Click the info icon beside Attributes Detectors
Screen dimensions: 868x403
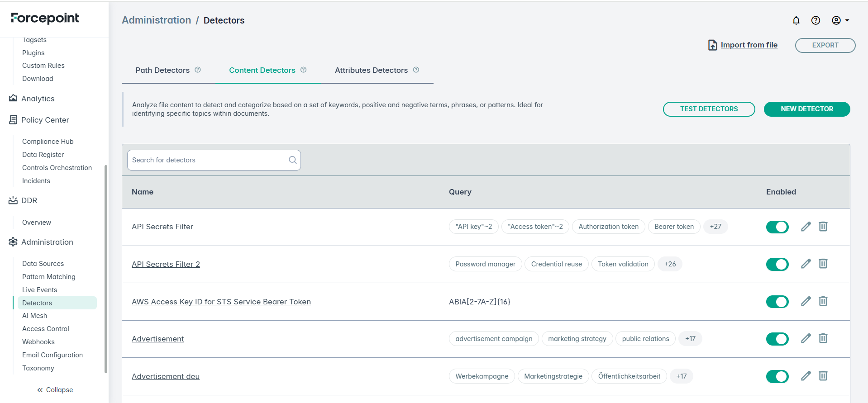(x=416, y=70)
